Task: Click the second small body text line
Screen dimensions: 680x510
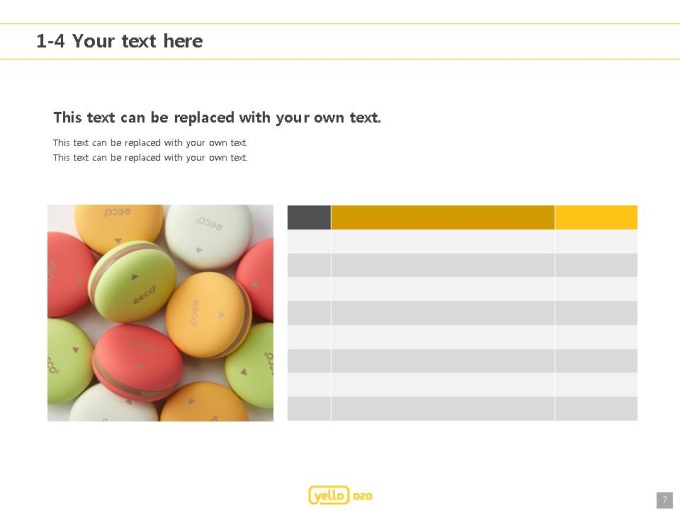Action: (x=150, y=157)
